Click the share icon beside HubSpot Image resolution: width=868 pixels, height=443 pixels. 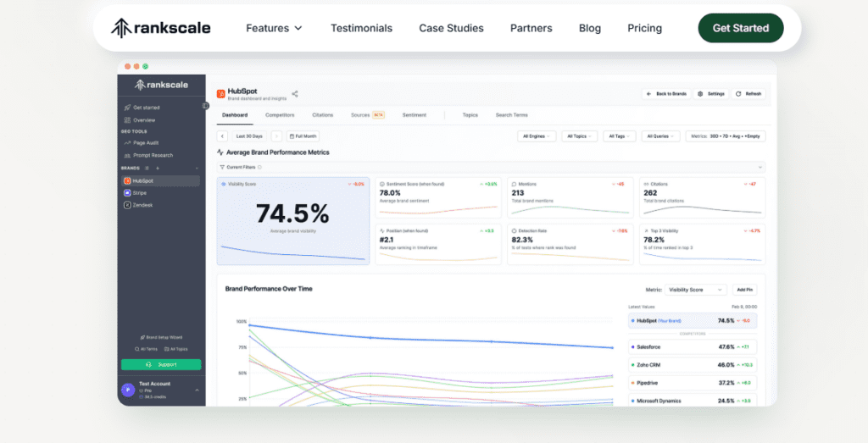pos(294,94)
